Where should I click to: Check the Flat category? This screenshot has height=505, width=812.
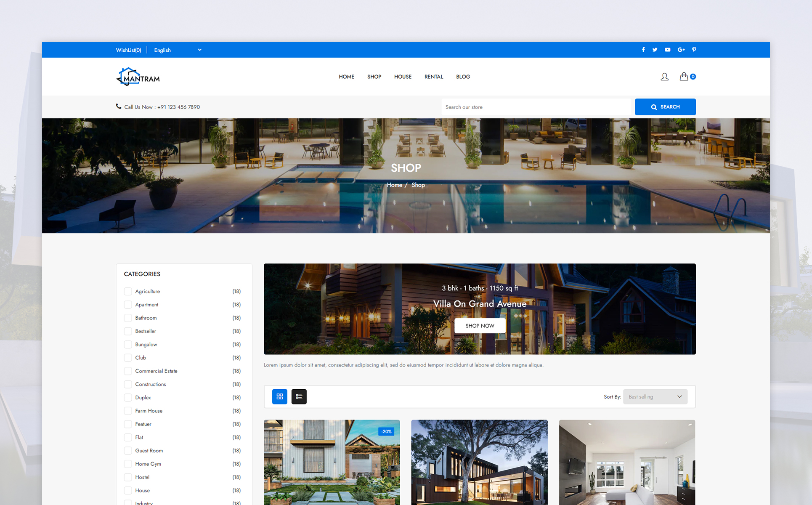[x=128, y=437]
